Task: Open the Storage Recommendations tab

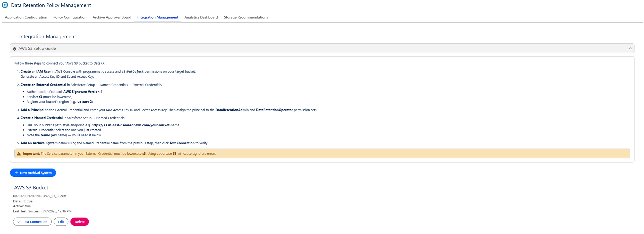Action: [x=246, y=17]
